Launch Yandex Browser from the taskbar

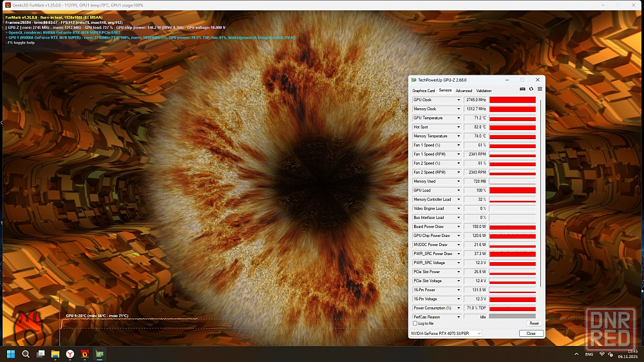pyautogui.click(x=70, y=354)
